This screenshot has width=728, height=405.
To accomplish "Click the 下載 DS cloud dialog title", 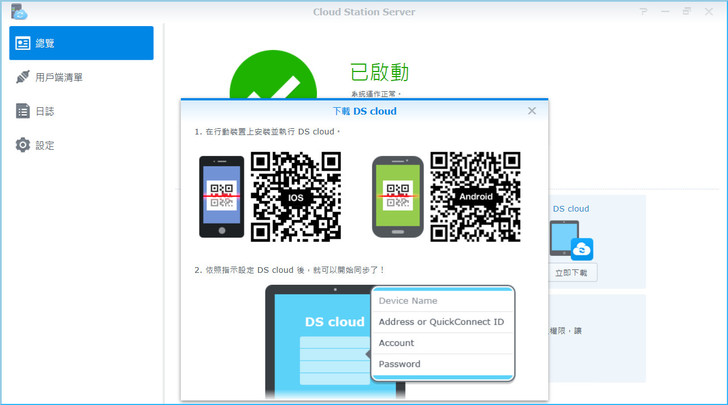I will [x=364, y=111].
